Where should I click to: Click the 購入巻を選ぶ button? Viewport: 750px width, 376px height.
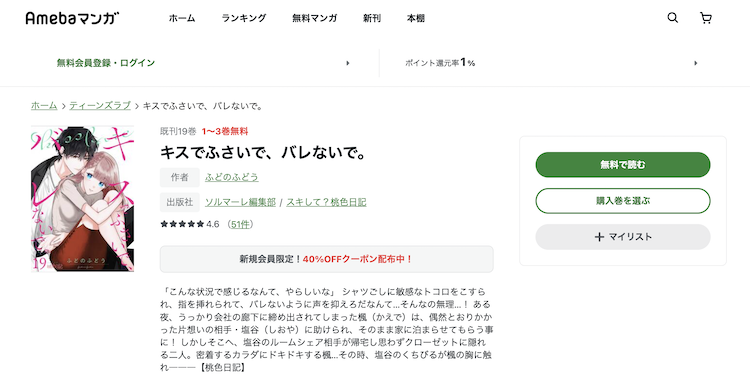click(x=623, y=200)
